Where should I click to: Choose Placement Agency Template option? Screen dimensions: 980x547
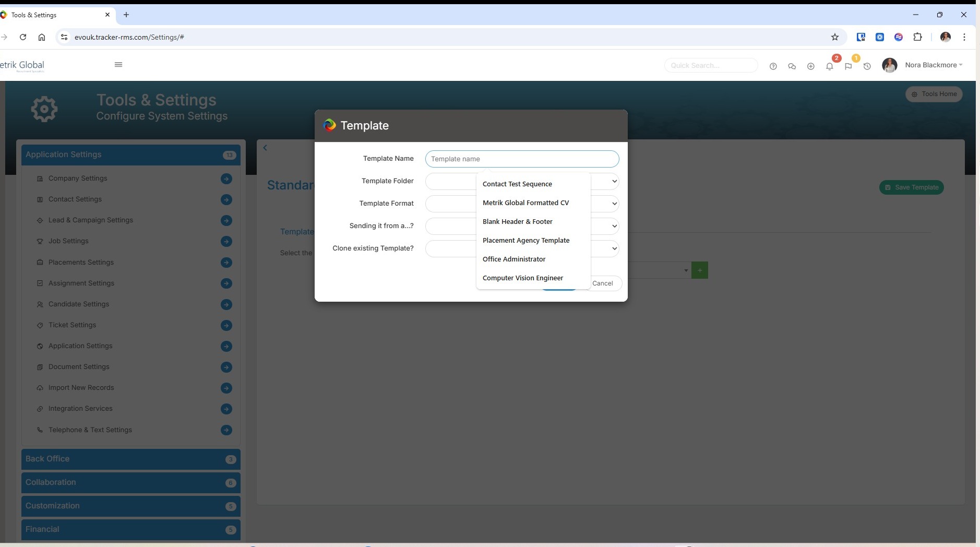(533, 241)
